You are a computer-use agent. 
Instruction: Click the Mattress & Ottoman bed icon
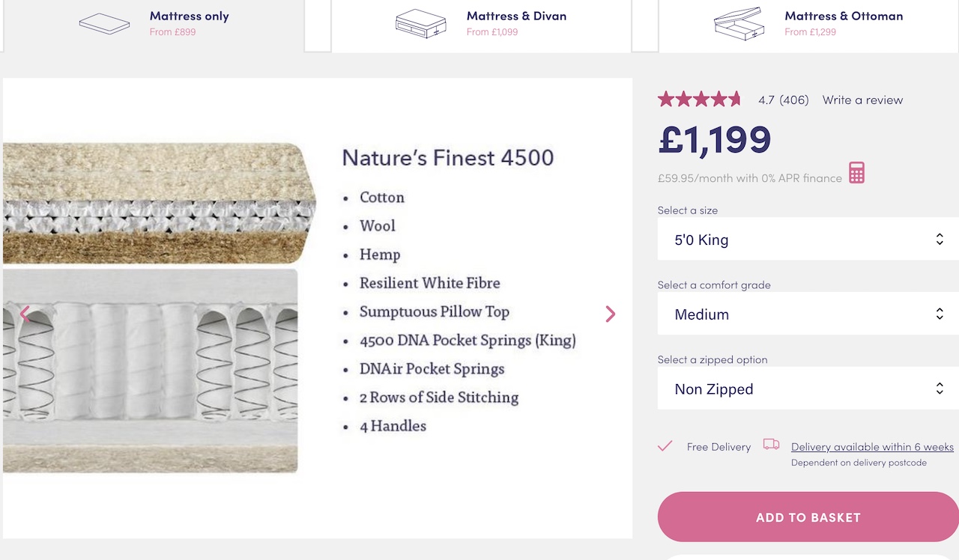pyautogui.click(x=739, y=23)
